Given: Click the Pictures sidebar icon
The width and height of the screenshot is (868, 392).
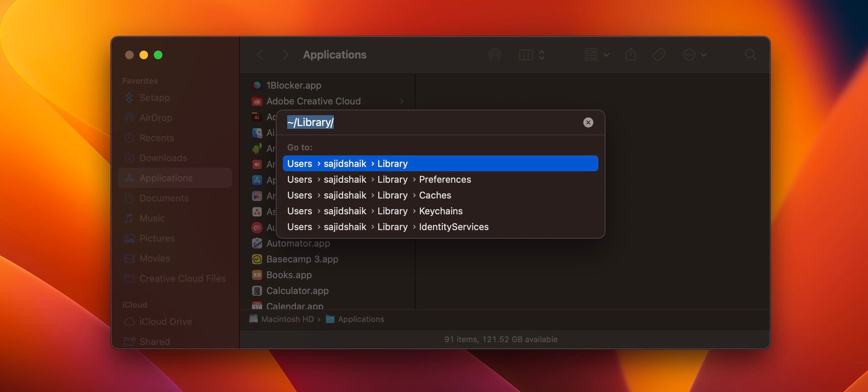Looking at the screenshot, I should [x=129, y=238].
